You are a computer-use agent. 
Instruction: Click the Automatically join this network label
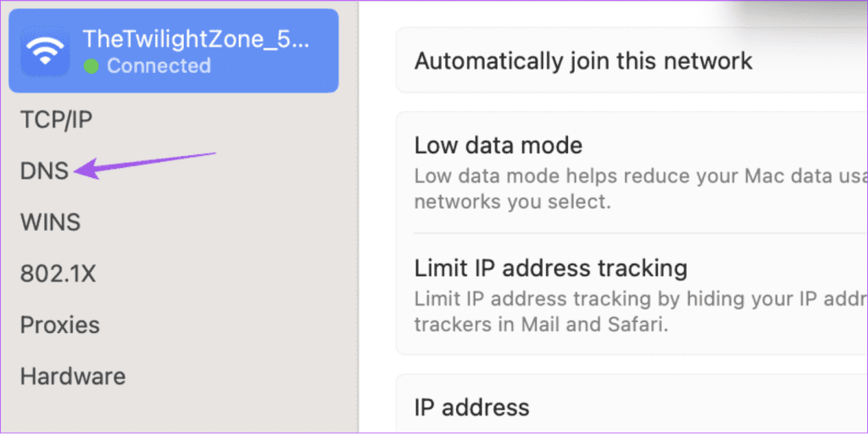(x=583, y=61)
